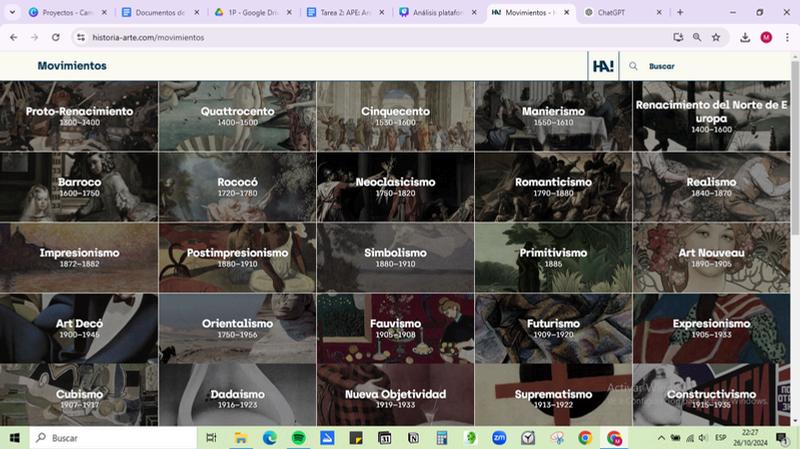The height and width of the screenshot is (449, 800).
Task: Click the address bar URL
Action: (148, 37)
